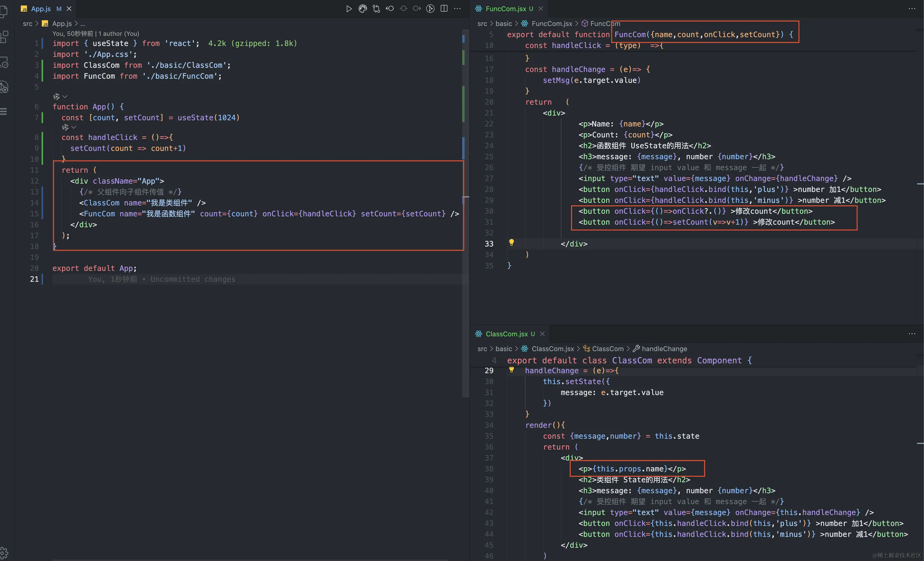Click the palette icon in editor toolbar
Image resolution: width=924 pixels, height=561 pixels.
(362, 9)
